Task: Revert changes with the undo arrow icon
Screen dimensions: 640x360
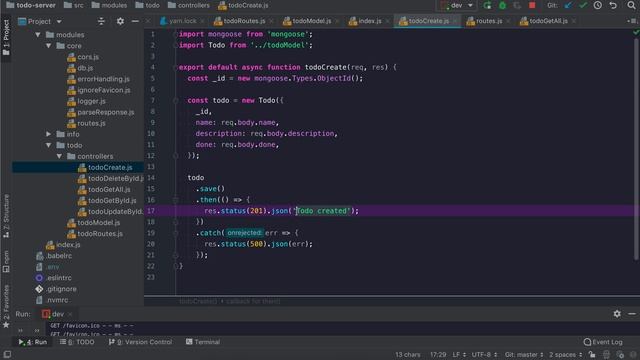Action: pyautogui.click(x=613, y=5)
